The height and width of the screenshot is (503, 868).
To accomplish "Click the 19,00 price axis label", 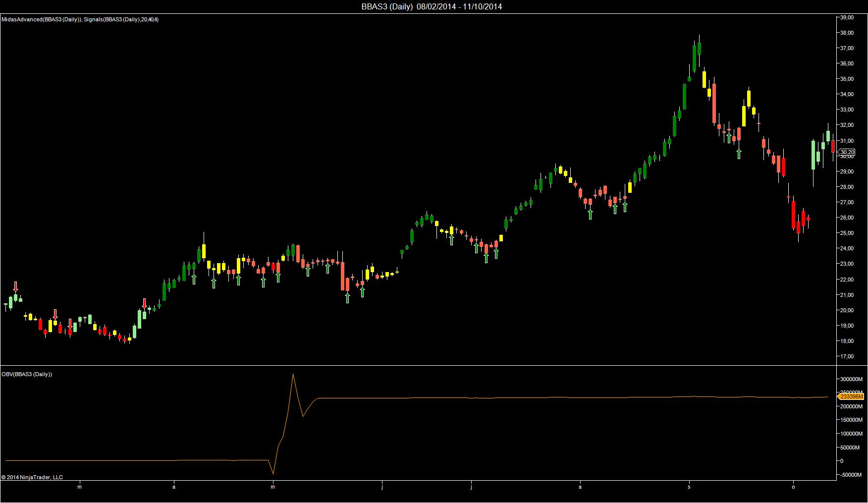I will pos(847,326).
